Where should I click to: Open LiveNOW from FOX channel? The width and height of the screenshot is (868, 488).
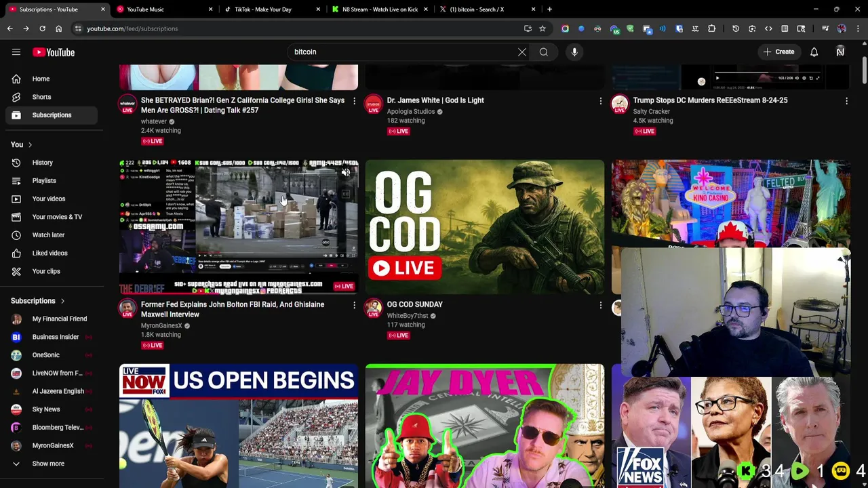point(52,373)
